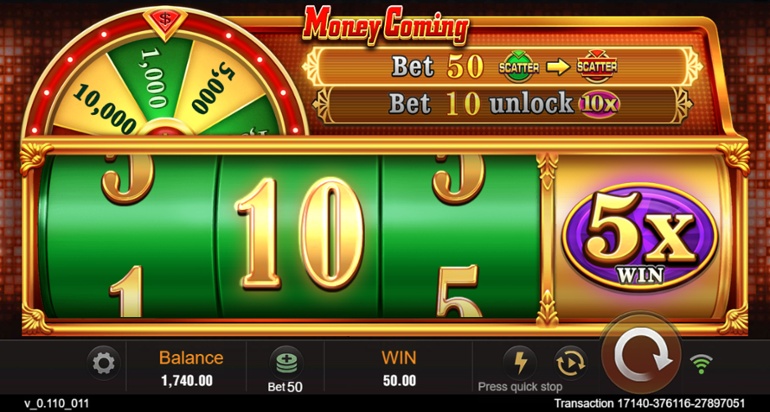Click the green coin stack bet icon

coord(285,362)
